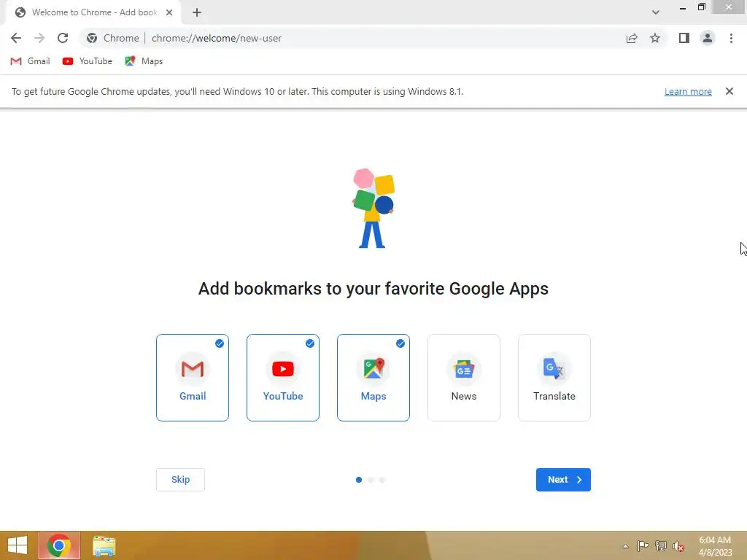Show hidden tray icons arrow
This screenshot has height=560, width=747.
[625, 546]
